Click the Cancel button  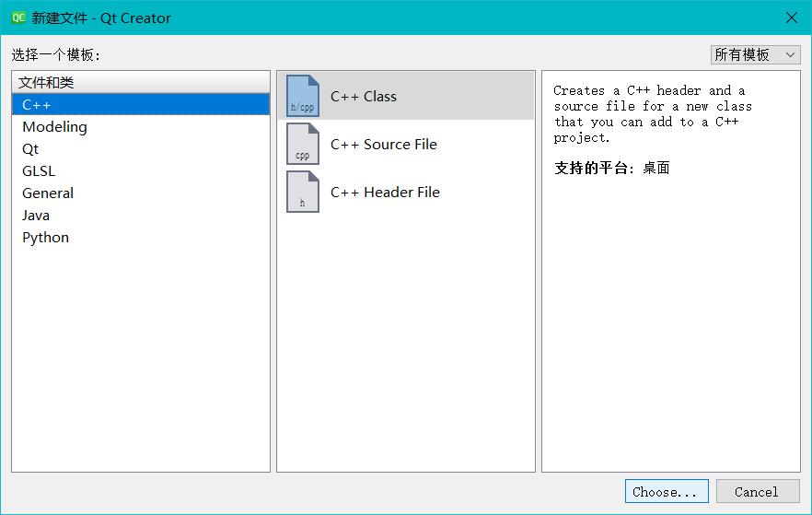tap(758, 491)
